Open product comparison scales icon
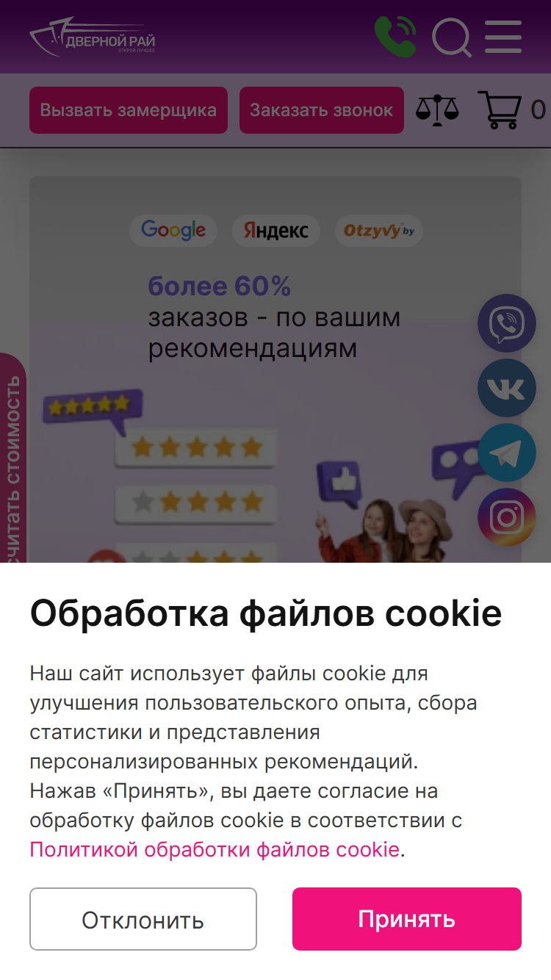551x980 pixels. (437, 110)
